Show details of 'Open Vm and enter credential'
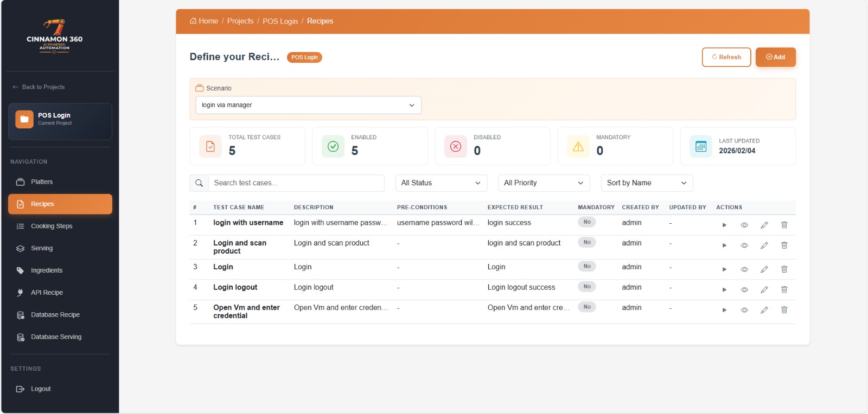Screen dimensions: 868x414 click(744, 310)
